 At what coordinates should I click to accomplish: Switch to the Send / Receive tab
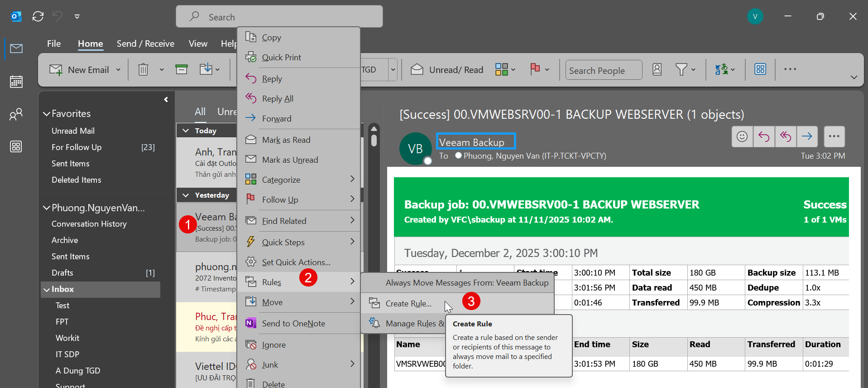145,44
